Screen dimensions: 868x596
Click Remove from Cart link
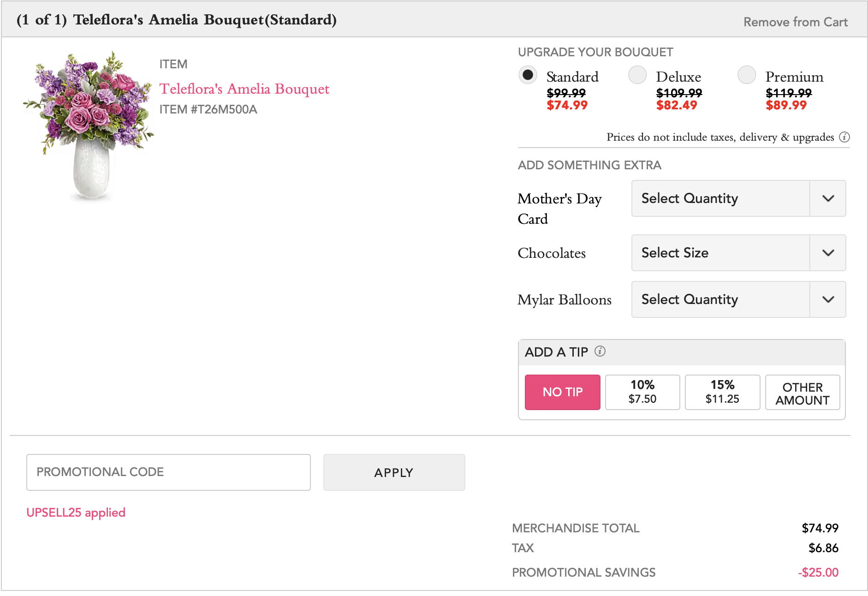coord(796,22)
